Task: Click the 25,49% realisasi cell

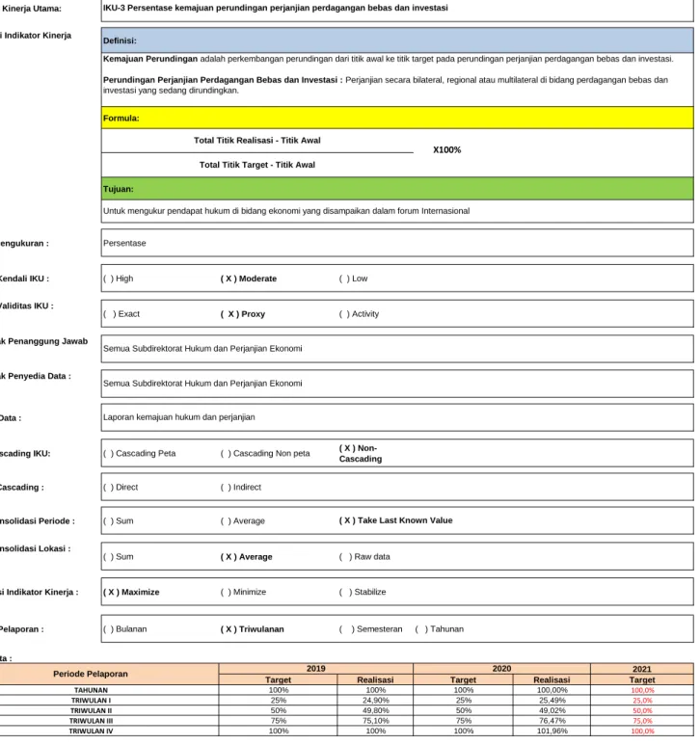Action: 552,701
